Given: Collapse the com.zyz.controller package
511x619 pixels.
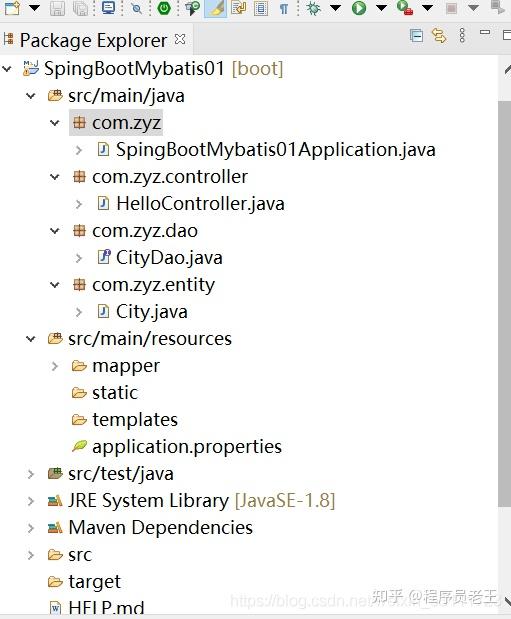Looking at the screenshot, I should 55,177.
